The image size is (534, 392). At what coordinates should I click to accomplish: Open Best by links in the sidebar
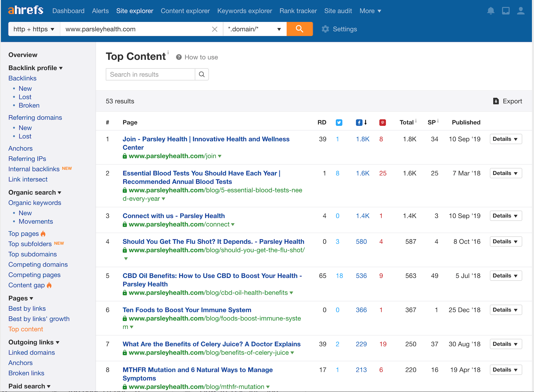(27, 309)
